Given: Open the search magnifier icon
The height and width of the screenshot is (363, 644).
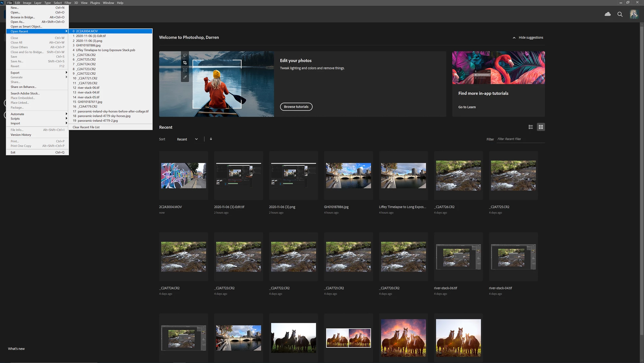Looking at the screenshot, I should [x=620, y=14].
